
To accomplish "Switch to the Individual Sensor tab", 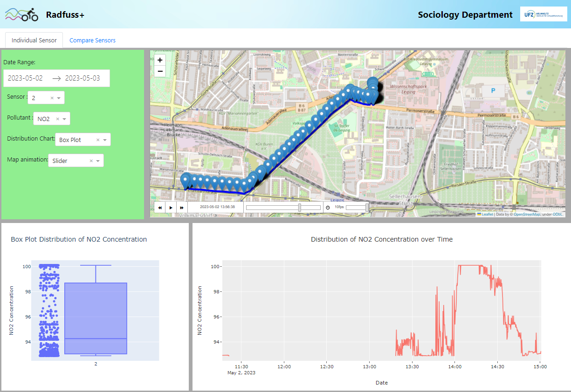I will 34,40.
